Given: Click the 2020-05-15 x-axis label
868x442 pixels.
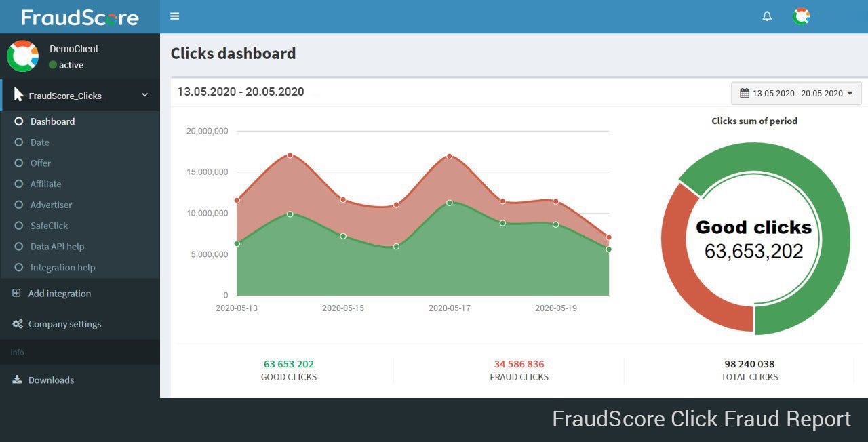Looking at the screenshot, I should [x=343, y=308].
